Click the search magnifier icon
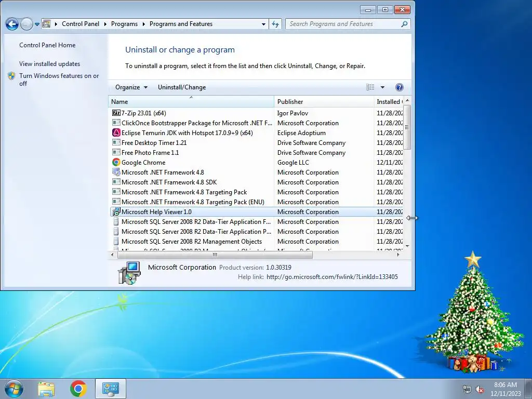 pos(404,24)
